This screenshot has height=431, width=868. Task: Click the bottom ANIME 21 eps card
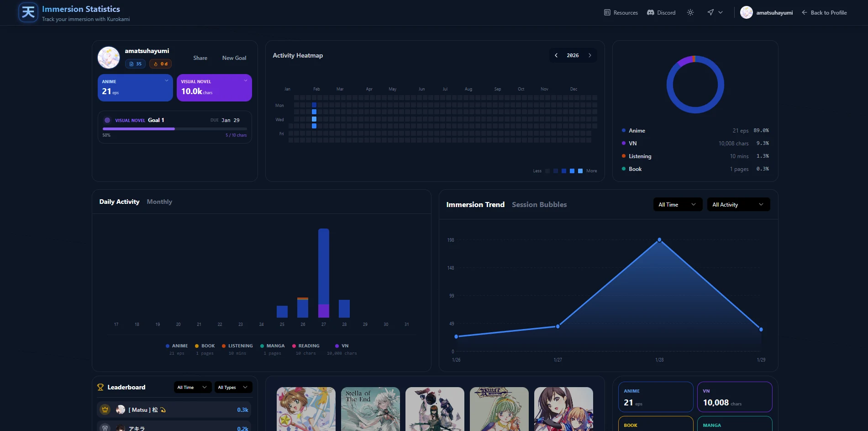pyautogui.click(x=656, y=397)
